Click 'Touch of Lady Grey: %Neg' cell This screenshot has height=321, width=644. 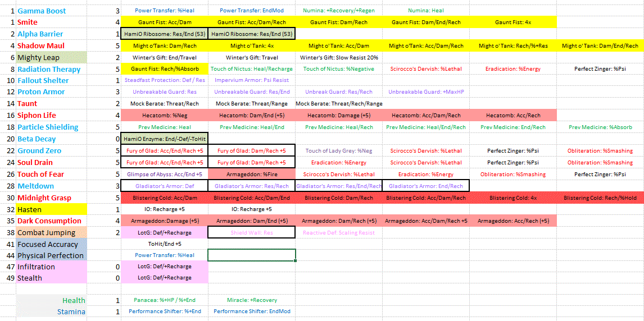(339, 150)
